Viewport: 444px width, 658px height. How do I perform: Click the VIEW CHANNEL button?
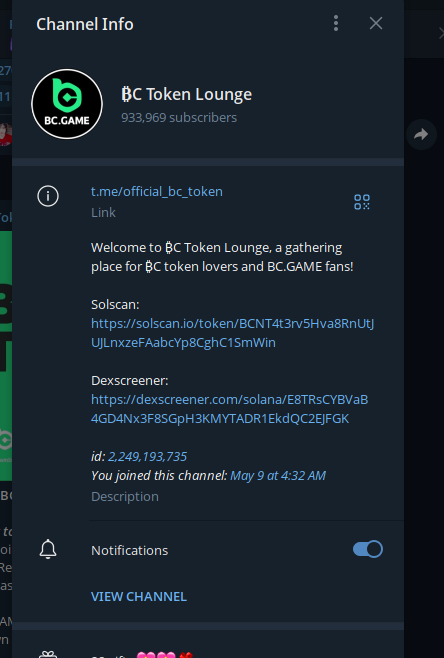point(139,596)
